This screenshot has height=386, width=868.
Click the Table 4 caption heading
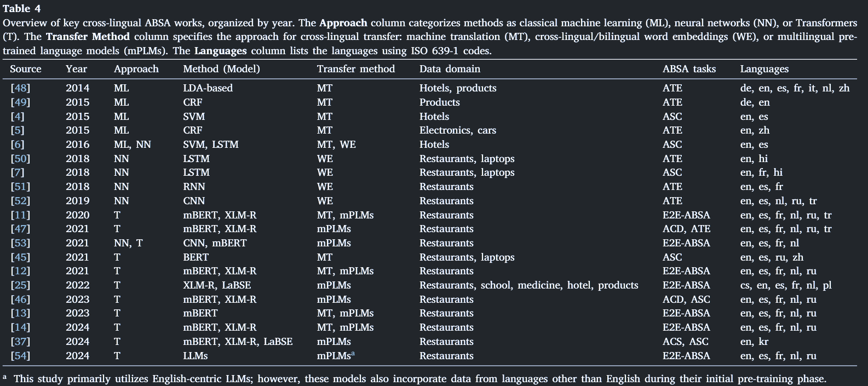(x=22, y=8)
